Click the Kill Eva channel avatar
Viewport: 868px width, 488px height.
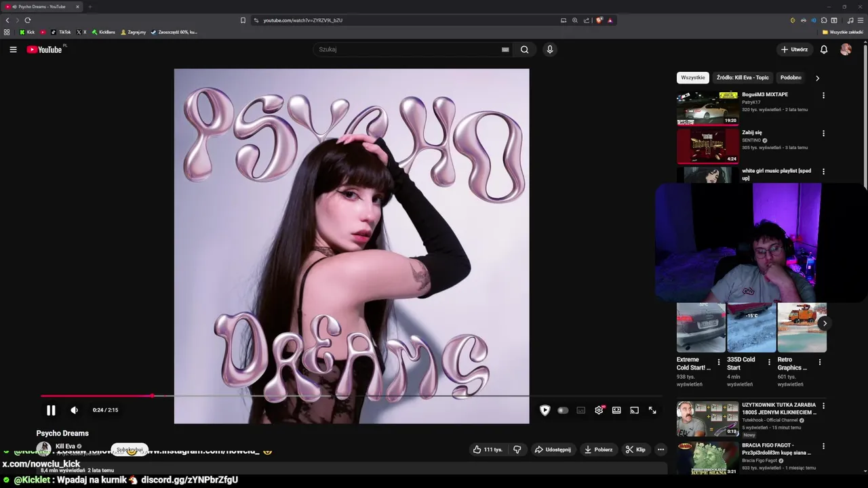(x=43, y=448)
